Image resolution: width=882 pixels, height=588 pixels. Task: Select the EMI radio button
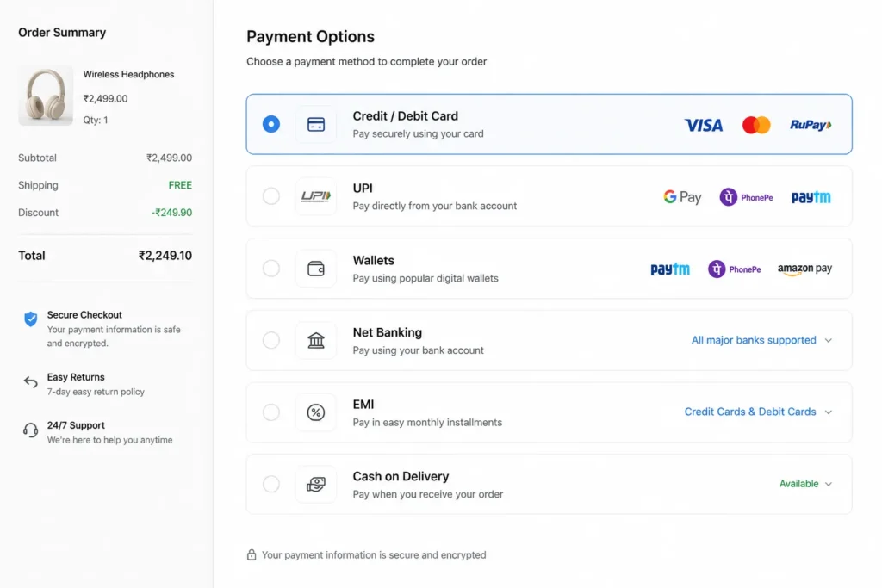tap(271, 412)
